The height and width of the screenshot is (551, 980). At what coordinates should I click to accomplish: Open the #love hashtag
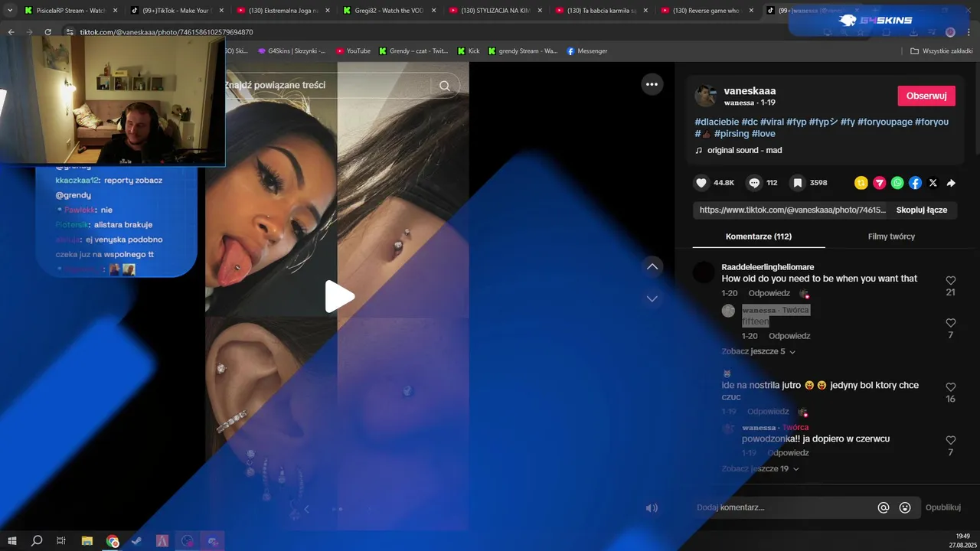763,134
